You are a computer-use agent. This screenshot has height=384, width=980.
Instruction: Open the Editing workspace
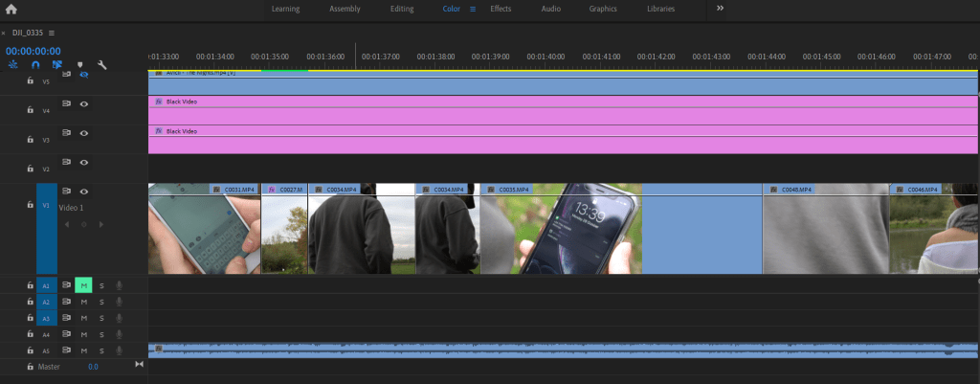pos(402,9)
